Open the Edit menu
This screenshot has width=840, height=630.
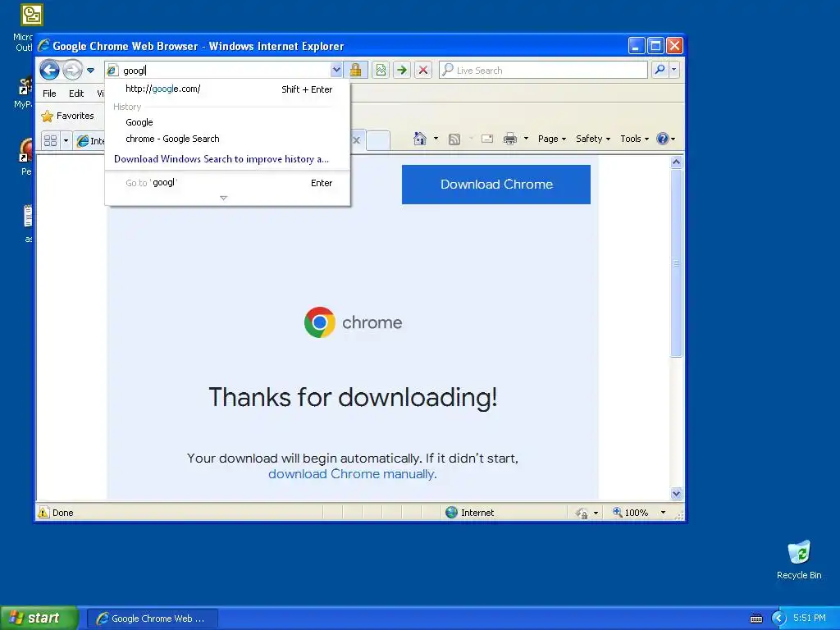(x=76, y=94)
